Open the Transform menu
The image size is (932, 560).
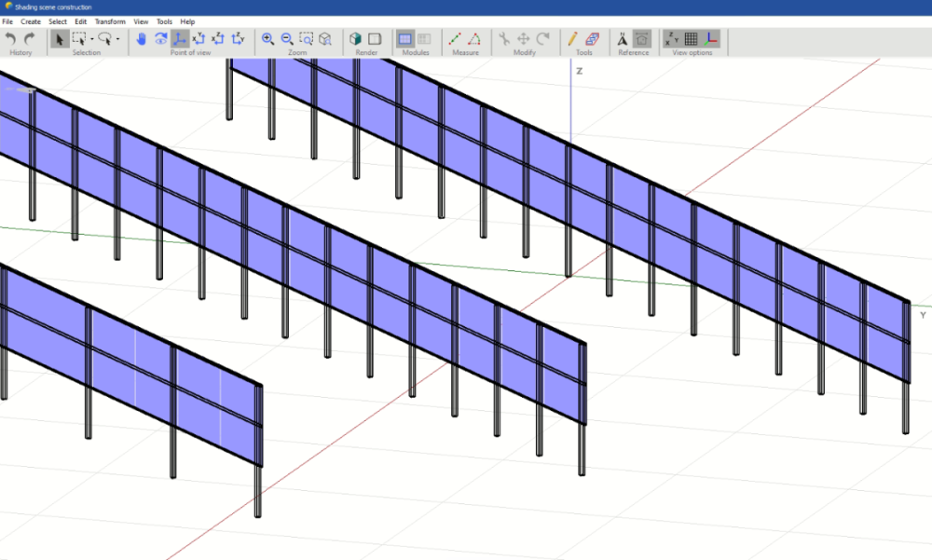pyautogui.click(x=110, y=21)
